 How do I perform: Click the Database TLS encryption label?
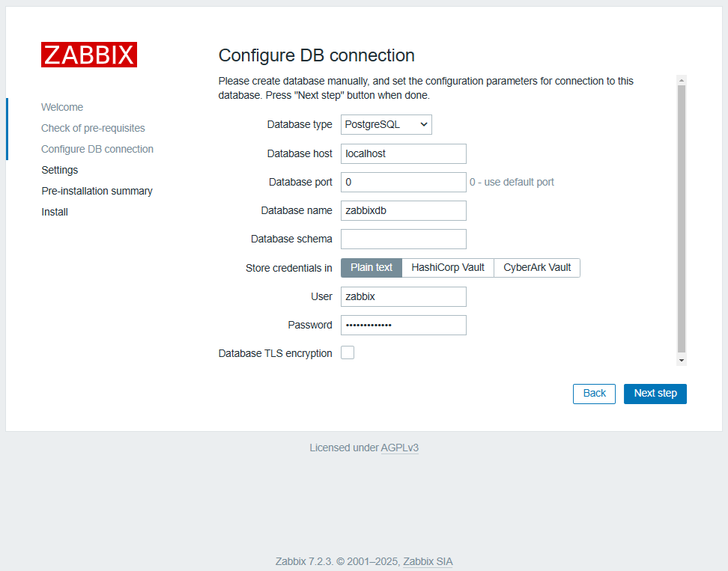click(276, 353)
